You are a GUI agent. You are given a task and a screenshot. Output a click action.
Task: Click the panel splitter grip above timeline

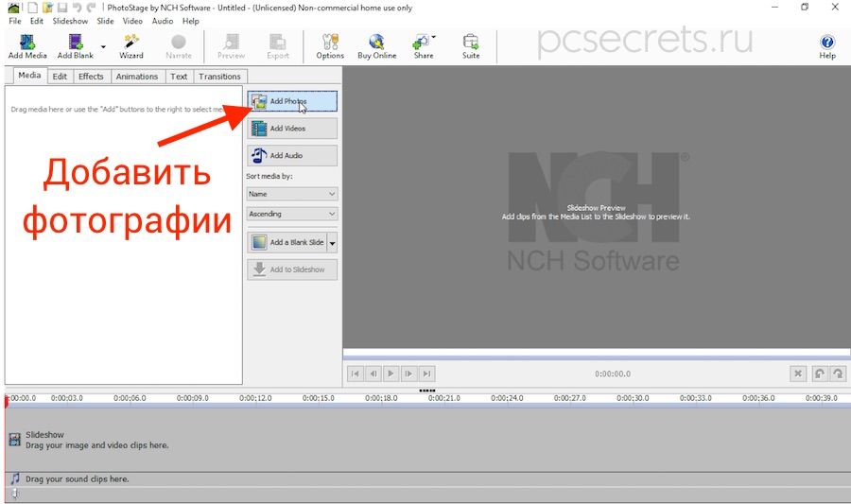(427, 391)
